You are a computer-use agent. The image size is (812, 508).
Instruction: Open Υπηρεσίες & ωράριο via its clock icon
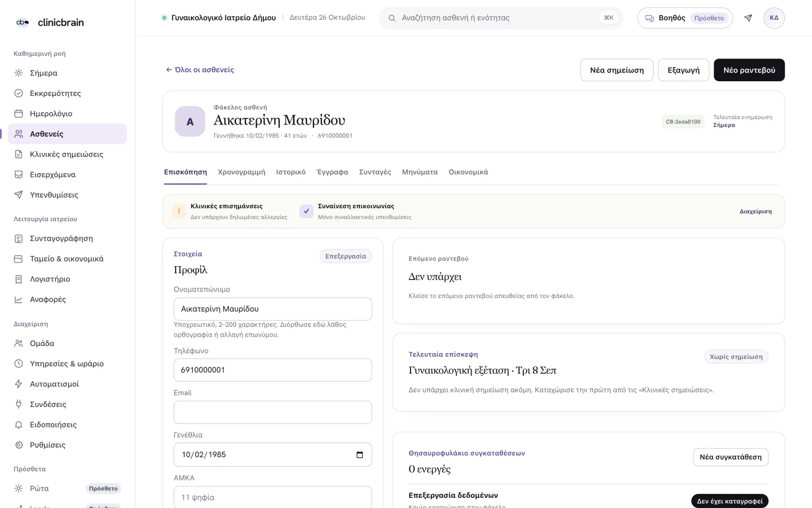pyautogui.click(x=19, y=364)
